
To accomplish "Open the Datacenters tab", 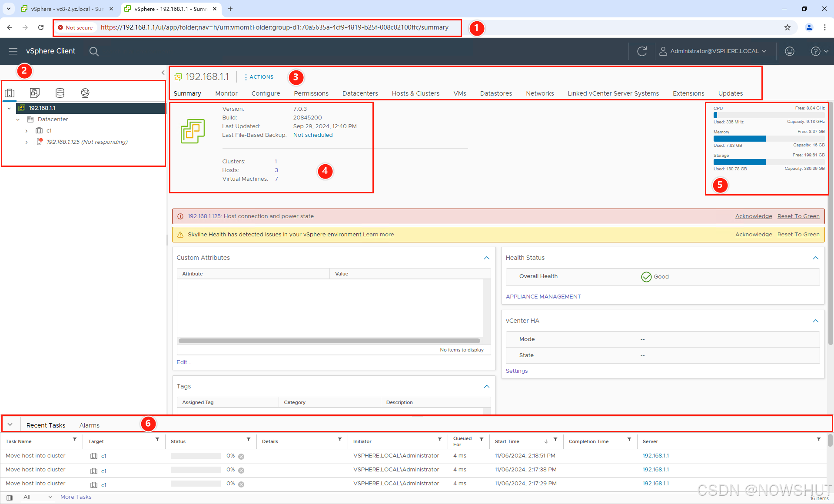I will click(x=360, y=93).
